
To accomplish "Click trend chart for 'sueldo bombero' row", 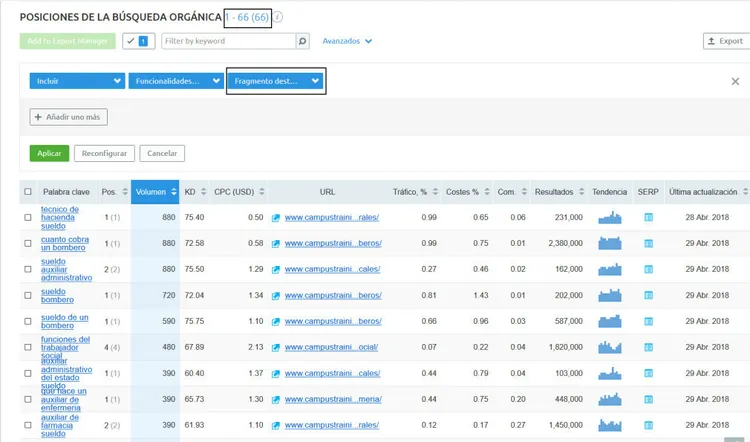I will (x=610, y=295).
